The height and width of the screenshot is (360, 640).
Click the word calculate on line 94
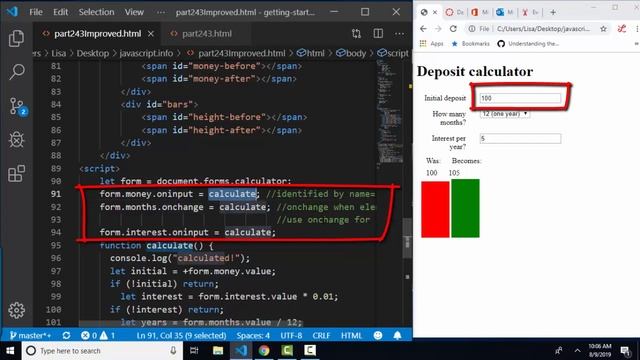(247, 232)
